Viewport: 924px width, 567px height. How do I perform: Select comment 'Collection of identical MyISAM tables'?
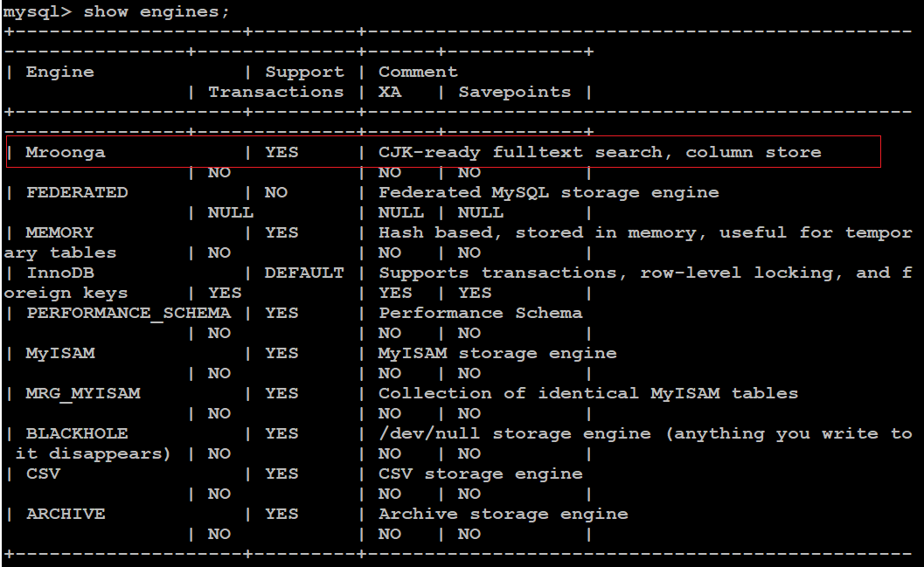pyautogui.click(x=588, y=393)
